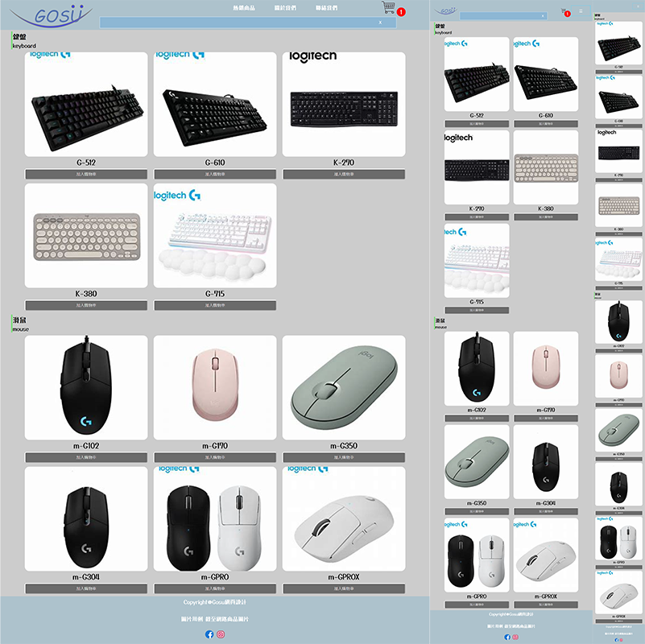Select the G-715 white keyboard image in the wide layout

(x=215, y=236)
